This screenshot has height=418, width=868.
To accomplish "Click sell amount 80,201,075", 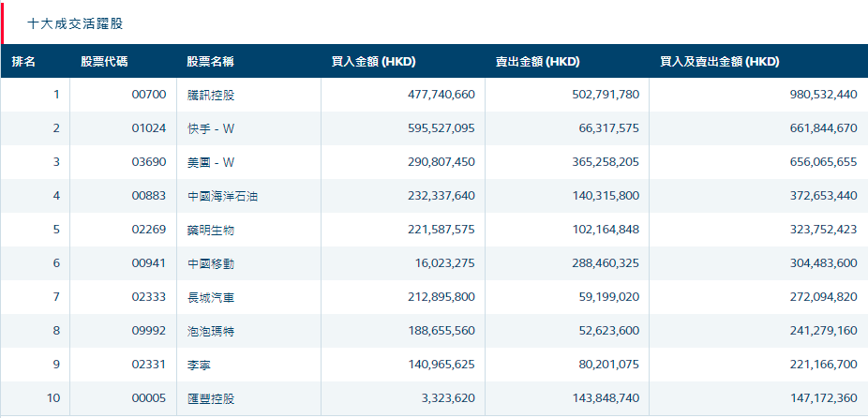I will [609, 365].
